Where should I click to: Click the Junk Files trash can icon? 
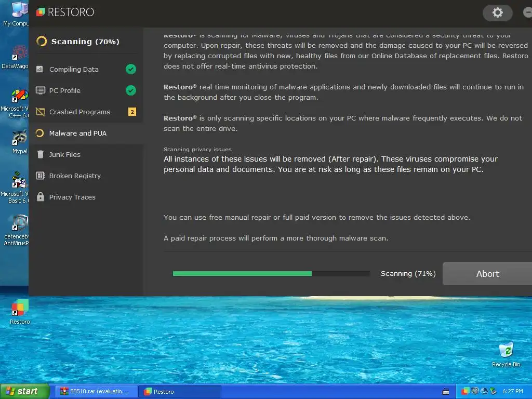pyautogui.click(x=41, y=154)
